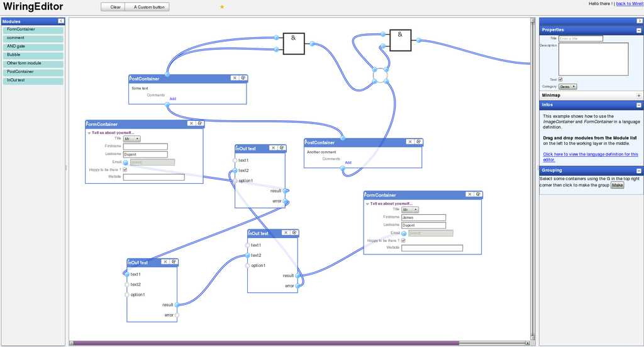Viewport: 644px width, 347px height.
Task: Expand the Minimap section
Action: (639, 96)
